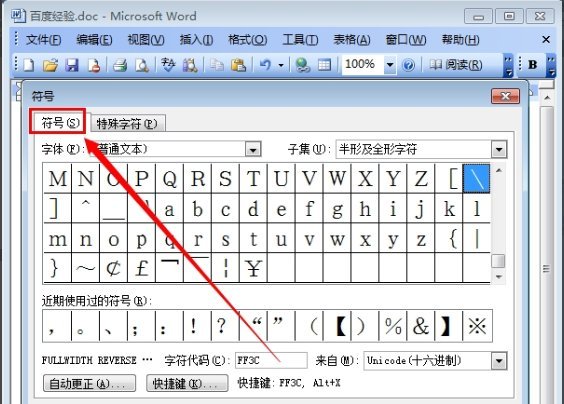Open the 工具(T) menu
The height and width of the screenshot is (404, 564).
point(300,40)
